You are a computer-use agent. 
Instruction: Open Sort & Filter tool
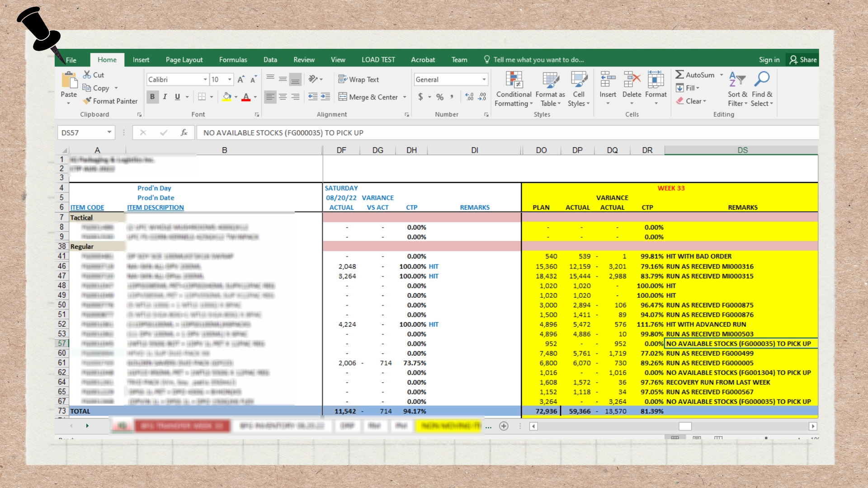click(x=737, y=80)
